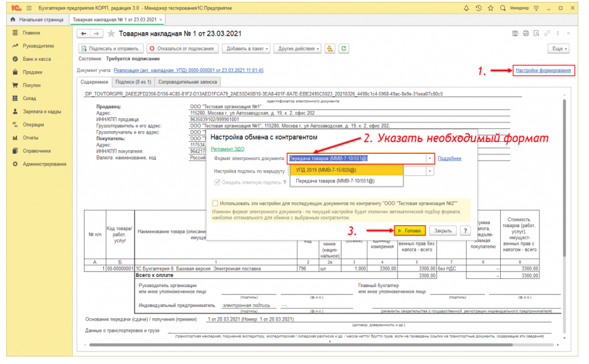The image size is (589, 364).
Task: Choose 'Передача товаров (ММВ-7-10/551@)' list option
Action: 346,181
